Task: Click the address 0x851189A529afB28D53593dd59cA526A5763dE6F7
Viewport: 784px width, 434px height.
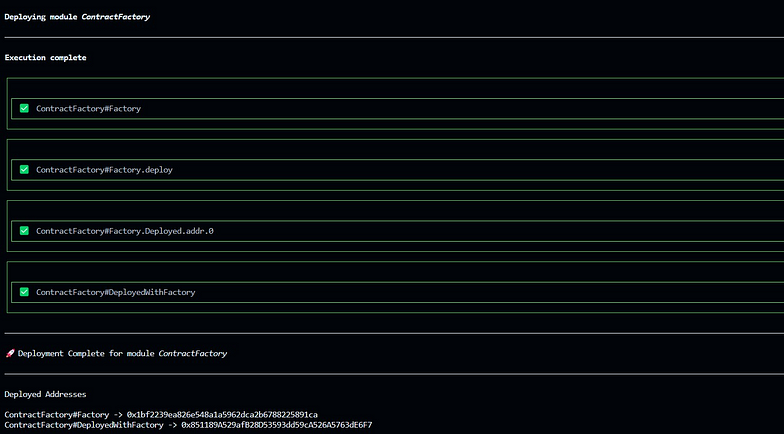Action: tap(276, 425)
